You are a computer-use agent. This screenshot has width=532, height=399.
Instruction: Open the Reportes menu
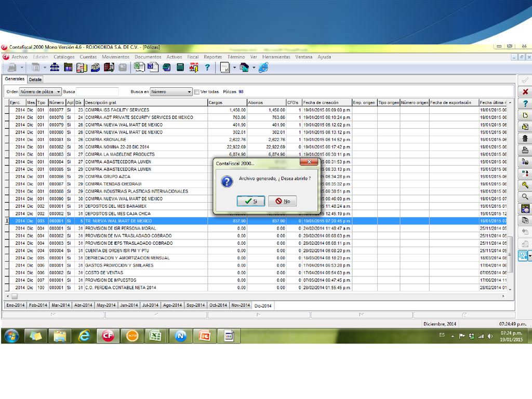click(x=212, y=57)
